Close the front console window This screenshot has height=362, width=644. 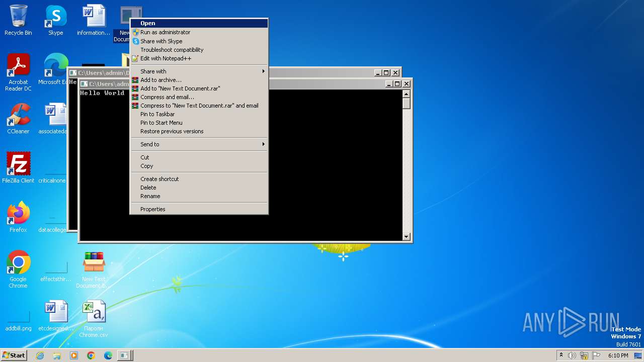coord(407,84)
